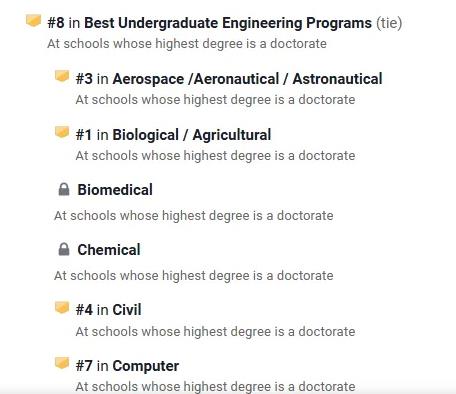This screenshot has width=456, height=394.
Task: Select the locked Chemical ranking
Action: coord(109,250)
